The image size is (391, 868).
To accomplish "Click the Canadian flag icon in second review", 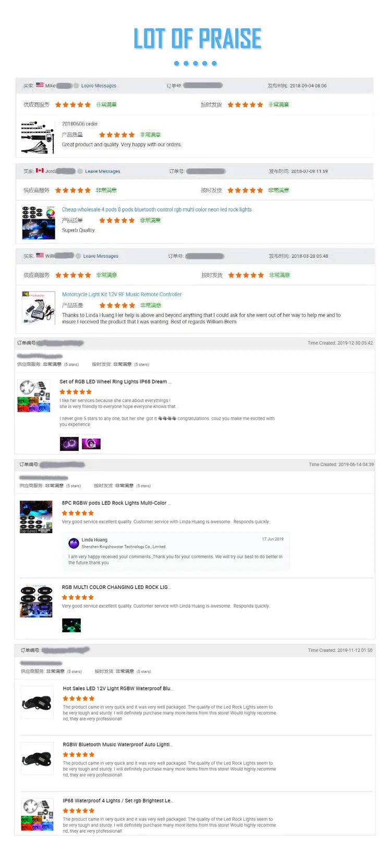I will click(40, 170).
